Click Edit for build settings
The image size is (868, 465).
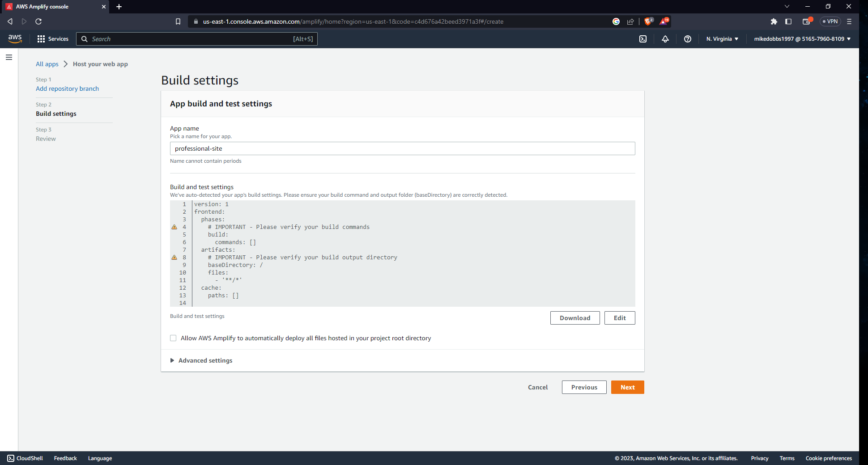pyautogui.click(x=619, y=318)
